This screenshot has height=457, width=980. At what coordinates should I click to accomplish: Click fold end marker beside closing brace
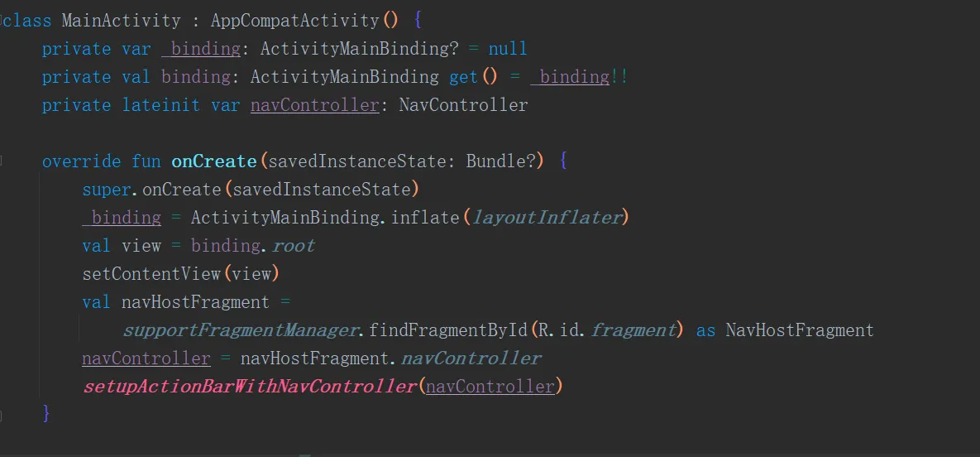pos(2,415)
